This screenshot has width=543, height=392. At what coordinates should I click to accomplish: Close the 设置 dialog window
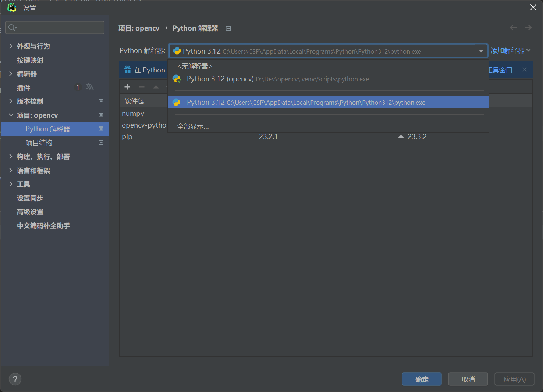pyautogui.click(x=533, y=7)
